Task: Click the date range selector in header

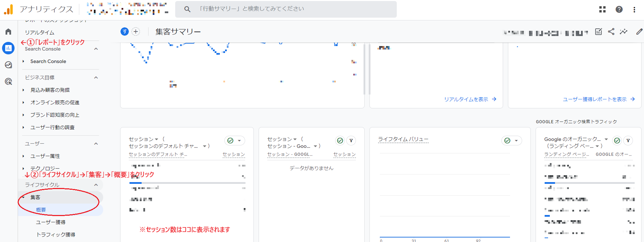Action: [x=546, y=33]
